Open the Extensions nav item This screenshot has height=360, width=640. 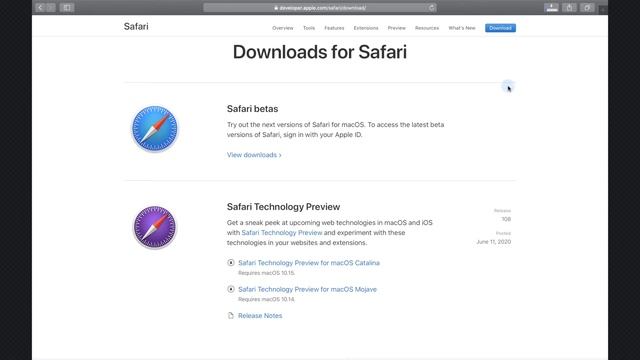click(x=366, y=28)
